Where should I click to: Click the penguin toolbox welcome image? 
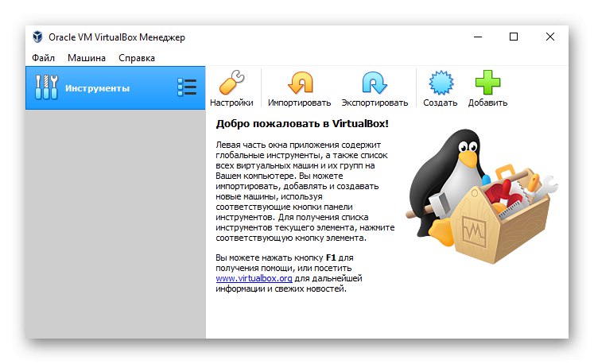coord(481,196)
